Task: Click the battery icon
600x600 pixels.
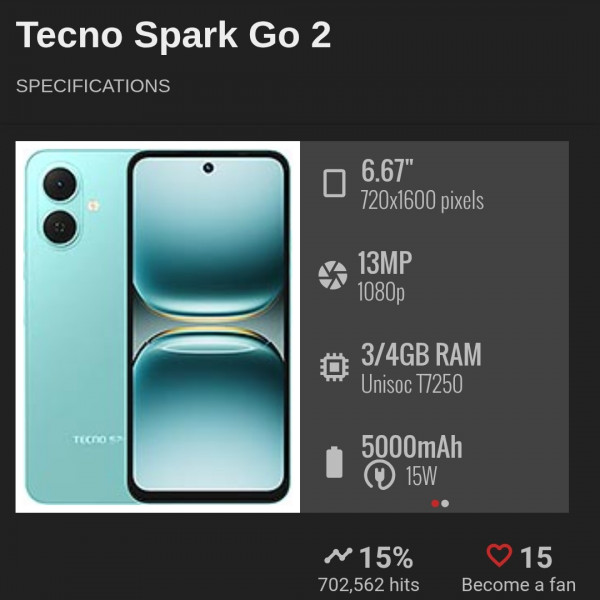Action: tap(334, 462)
